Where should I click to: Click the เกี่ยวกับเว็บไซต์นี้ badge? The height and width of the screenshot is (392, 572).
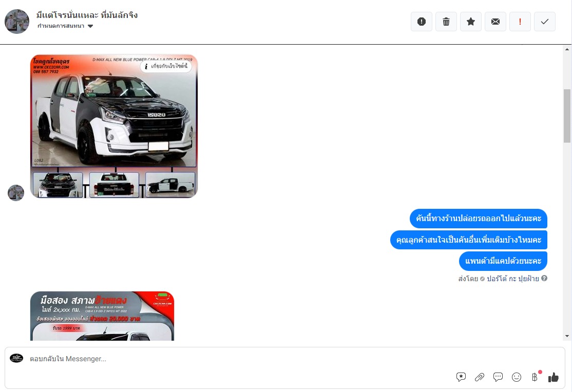point(166,66)
